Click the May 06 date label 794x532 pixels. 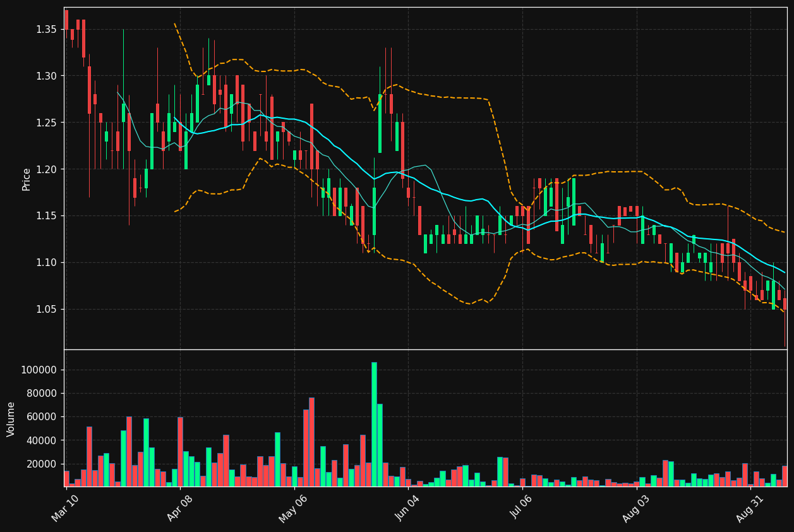(292, 508)
